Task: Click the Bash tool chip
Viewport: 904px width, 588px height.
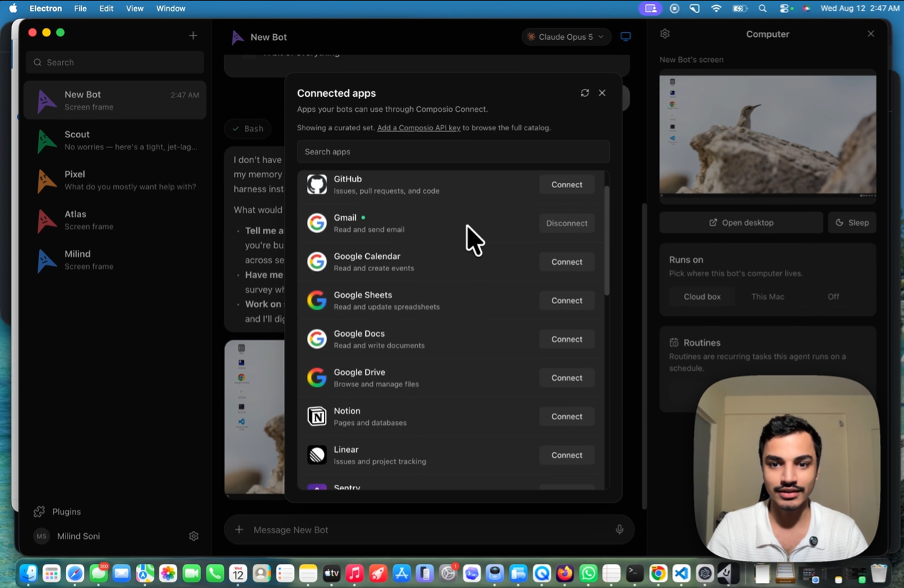Action: (x=248, y=129)
